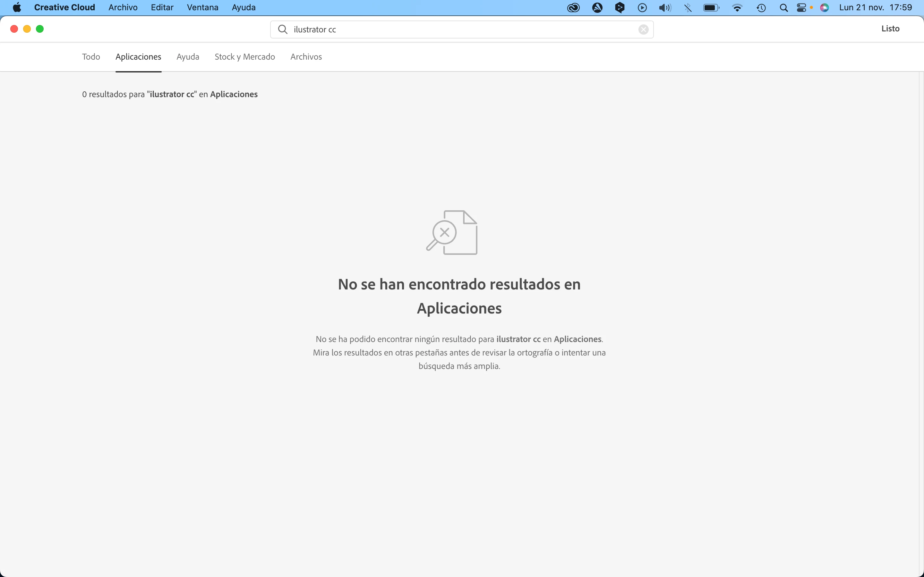Click the Creative Cloud menu bar icon
The image size is (924, 577).
click(573, 8)
